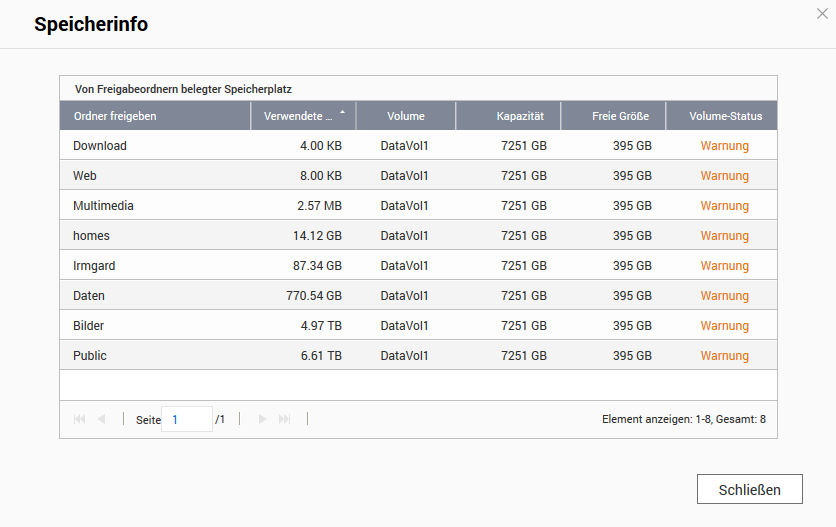Select the Public folder row
The width and height of the screenshot is (836, 527).
pyautogui.click(x=418, y=355)
